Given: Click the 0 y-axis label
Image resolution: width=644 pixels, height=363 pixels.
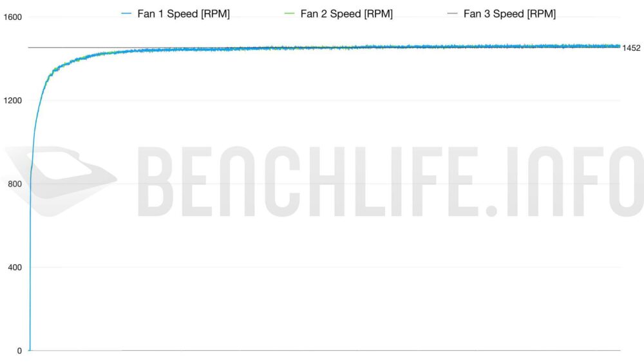Looking at the screenshot, I should [x=19, y=351].
